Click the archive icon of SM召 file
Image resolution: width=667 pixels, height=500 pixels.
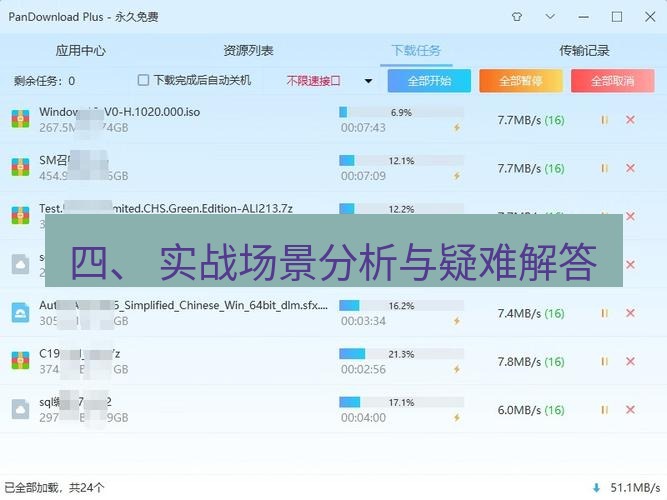(20, 167)
